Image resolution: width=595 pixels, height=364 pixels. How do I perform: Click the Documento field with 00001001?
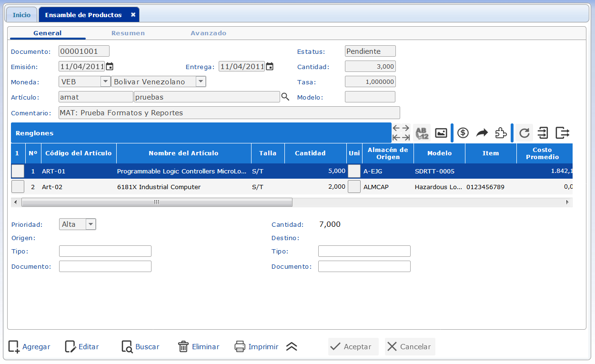pyautogui.click(x=84, y=51)
